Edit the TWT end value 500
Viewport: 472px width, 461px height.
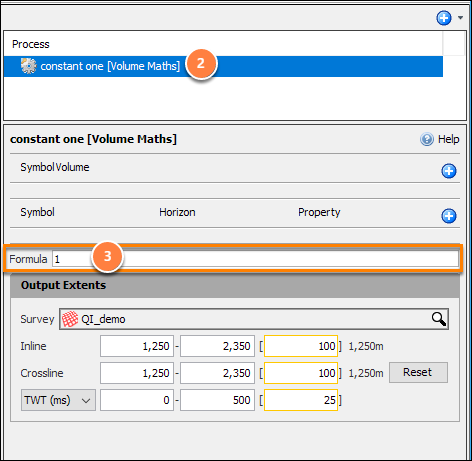point(217,400)
